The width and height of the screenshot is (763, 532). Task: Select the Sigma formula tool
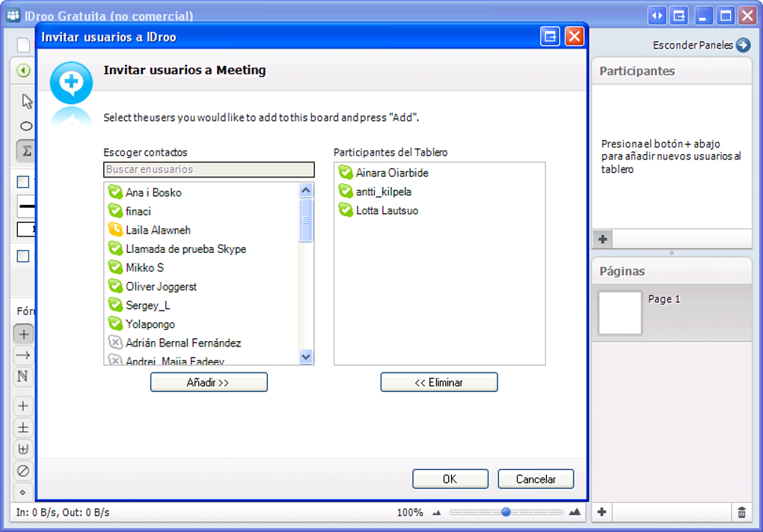(x=25, y=151)
